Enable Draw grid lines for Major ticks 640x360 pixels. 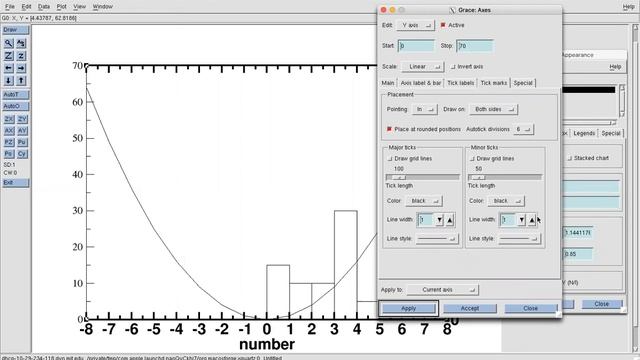point(389,158)
